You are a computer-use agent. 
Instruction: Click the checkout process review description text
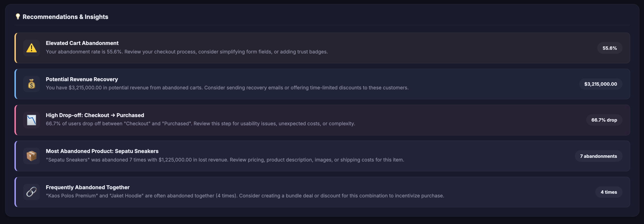(x=187, y=52)
